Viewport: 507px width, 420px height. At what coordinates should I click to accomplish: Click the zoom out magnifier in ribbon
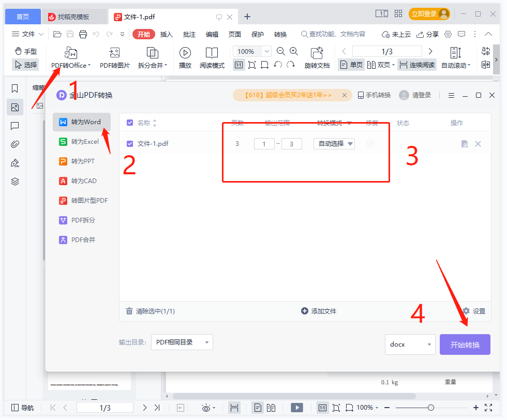click(x=280, y=51)
